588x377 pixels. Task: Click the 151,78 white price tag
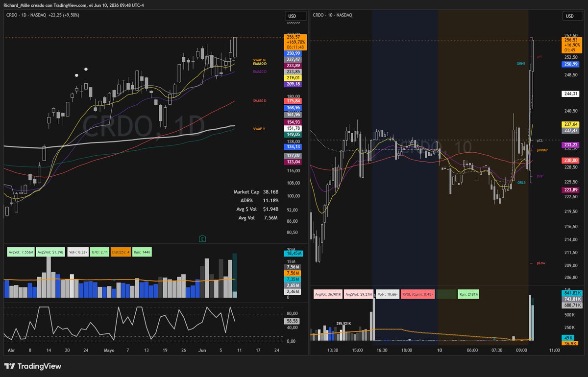tap(294, 128)
